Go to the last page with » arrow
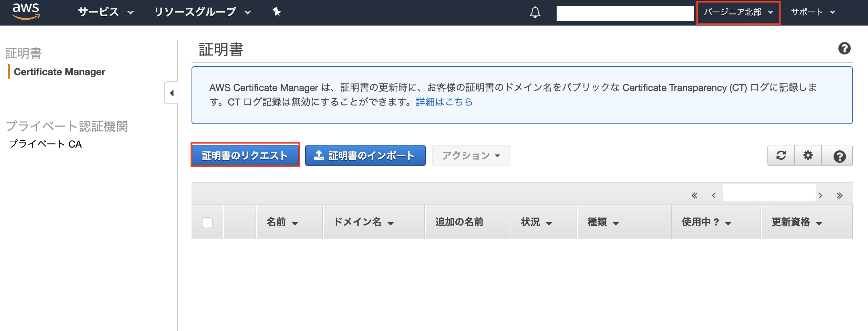The height and width of the screenshot is (331, 868). [x=839, y=195]
